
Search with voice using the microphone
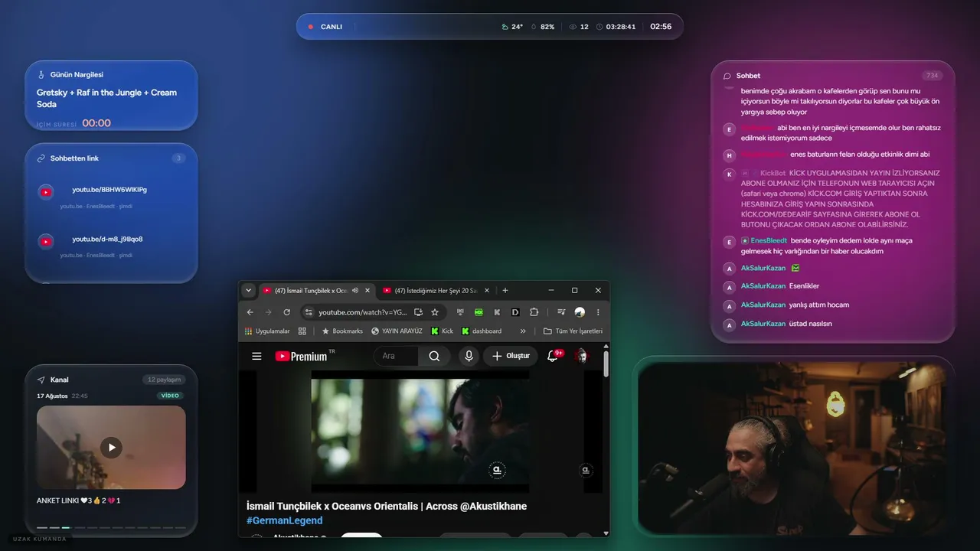[x=469, y=356]
